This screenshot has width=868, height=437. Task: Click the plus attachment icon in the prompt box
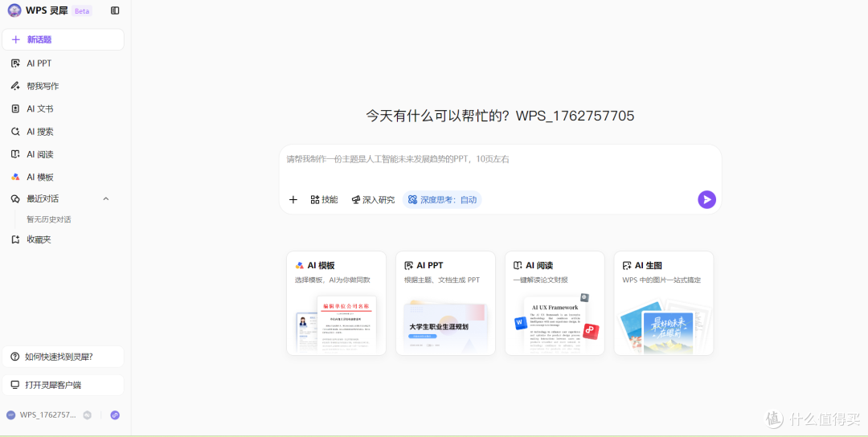pos(293,200)
